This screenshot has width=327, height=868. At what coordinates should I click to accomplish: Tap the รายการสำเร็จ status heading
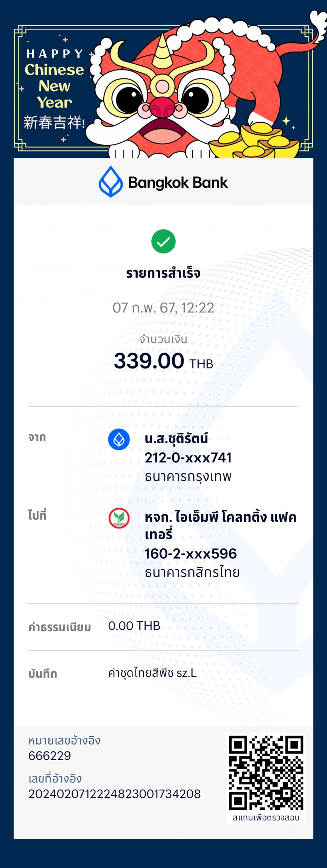coord(163,273)
